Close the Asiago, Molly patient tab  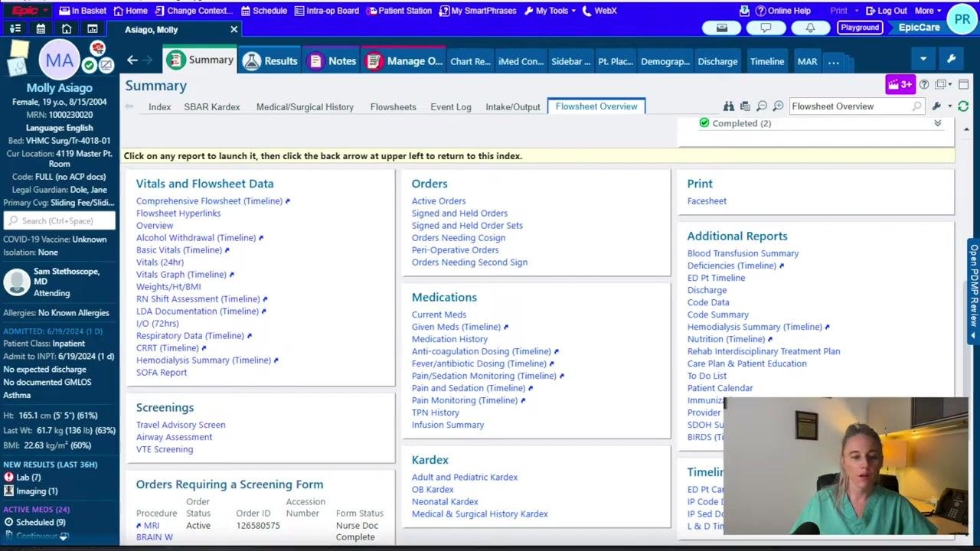[x=234, y=29]
